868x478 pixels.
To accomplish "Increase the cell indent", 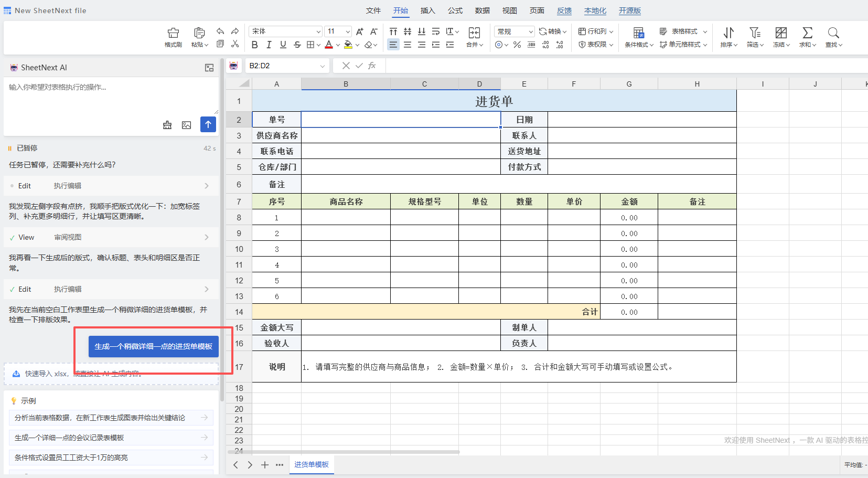I will pyautogui.click(x=450, y=45).
